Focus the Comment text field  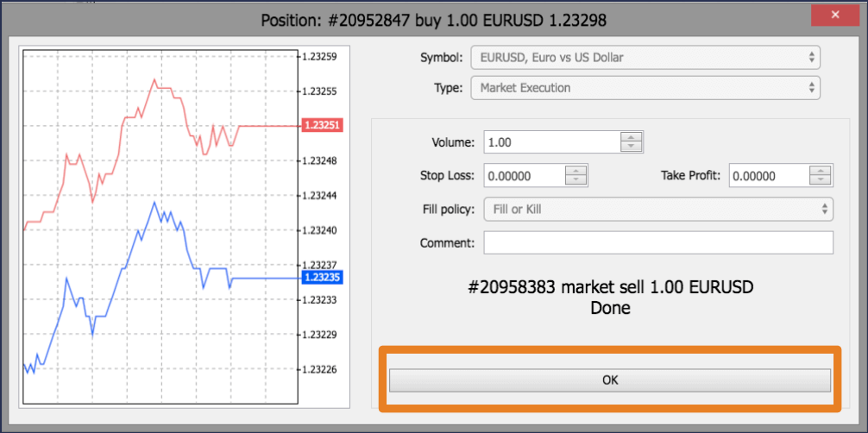tap(657, 243)
